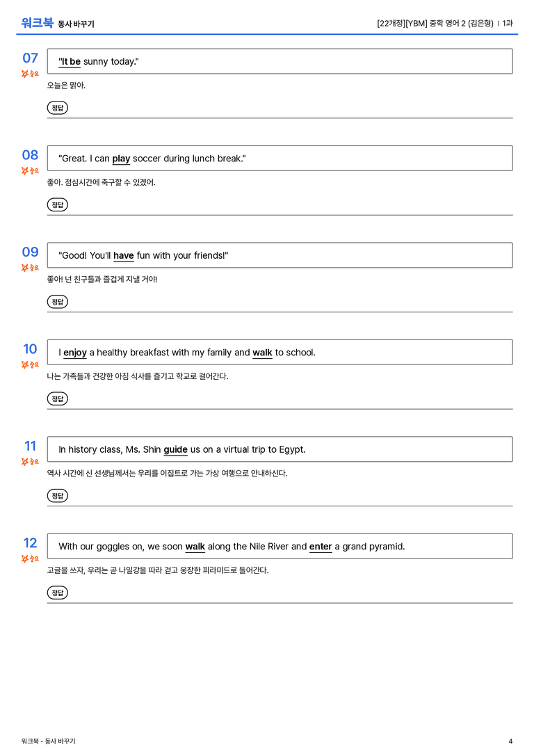
Task: Click the 중요 star icon beside question 09
Action: [x=25, y=268]
